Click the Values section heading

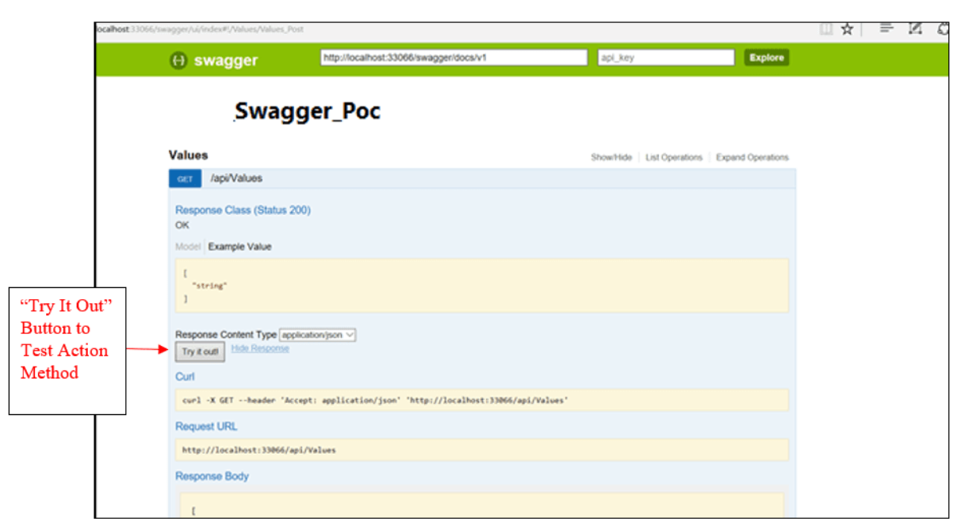pyautogui.click(x=188, y=155)
